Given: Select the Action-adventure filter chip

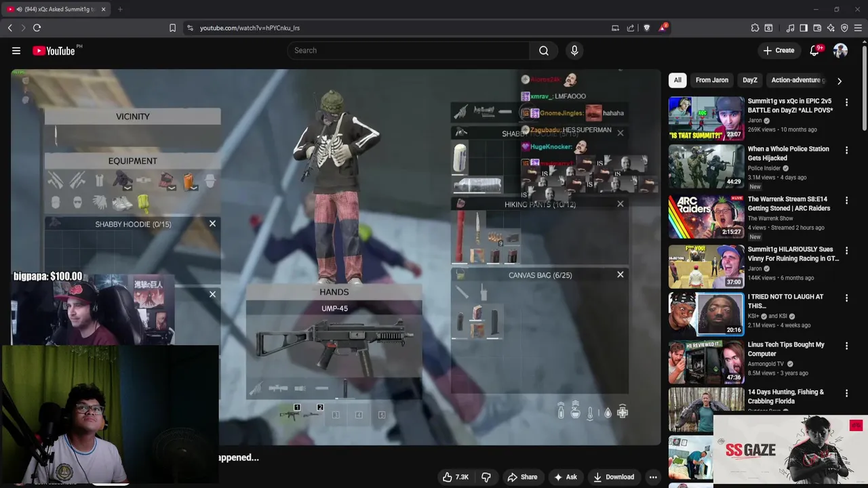Looking at the screenshot, I should pyautogui.click(x=797, y=80).
